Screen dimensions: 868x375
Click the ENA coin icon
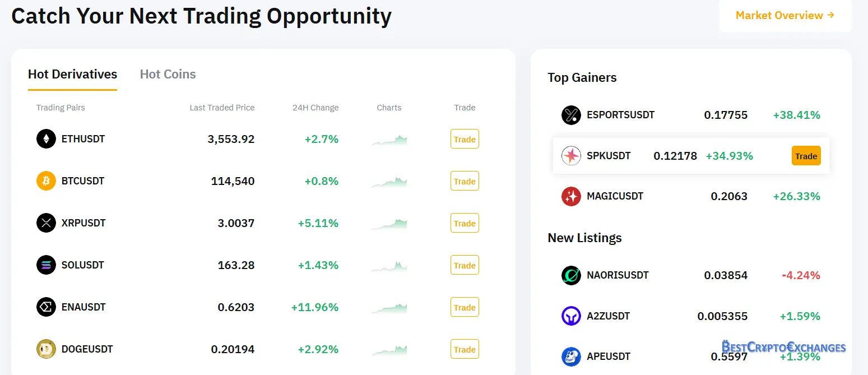tap(46, 307)
